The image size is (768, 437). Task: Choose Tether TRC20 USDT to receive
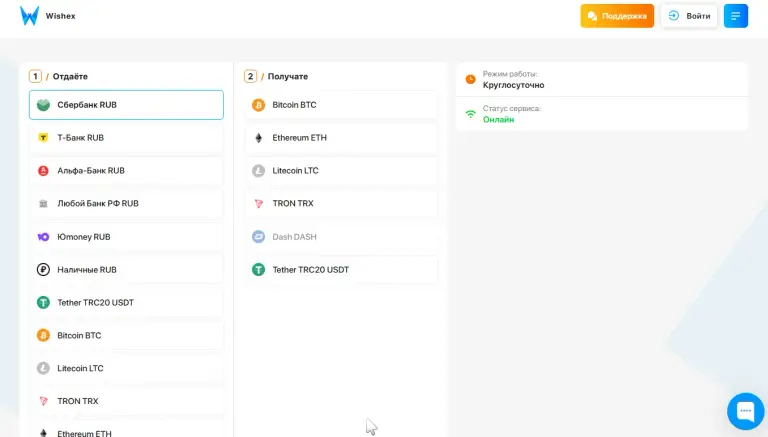(341, 269)
